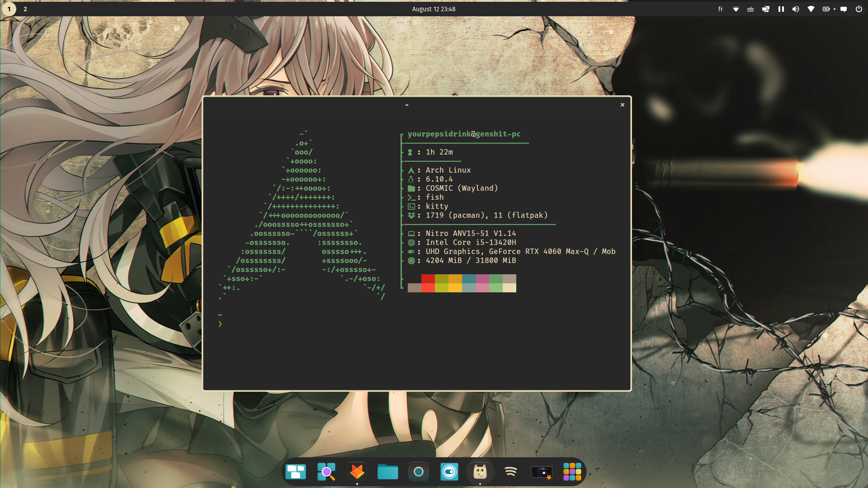Viewport: 868px width, 488px height.
Task: Close the kitty terminal window
Action: point(623,105)
